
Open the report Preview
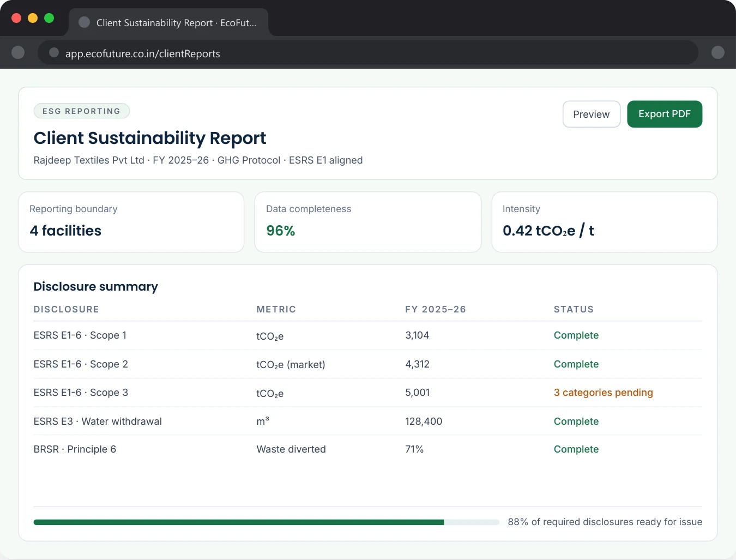[x=591, y=114]
